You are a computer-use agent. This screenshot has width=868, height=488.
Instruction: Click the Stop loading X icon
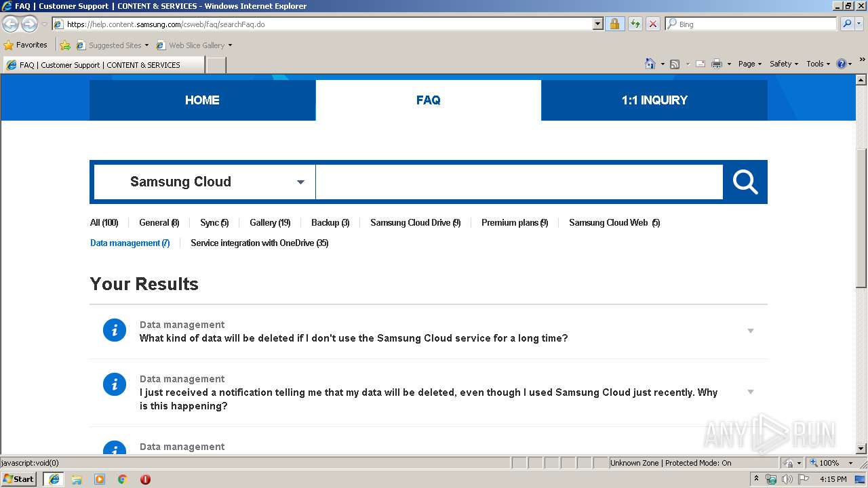[x=652, y=24]
